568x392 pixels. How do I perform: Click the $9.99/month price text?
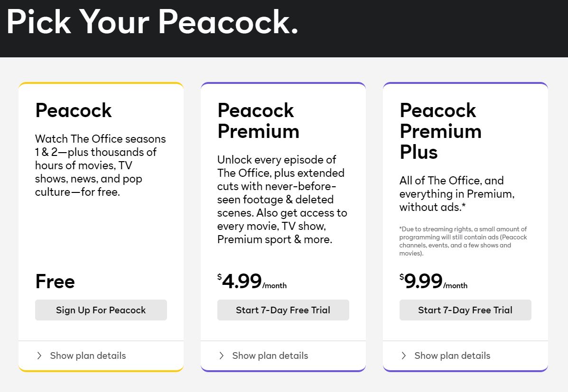[x=434, y=282]
